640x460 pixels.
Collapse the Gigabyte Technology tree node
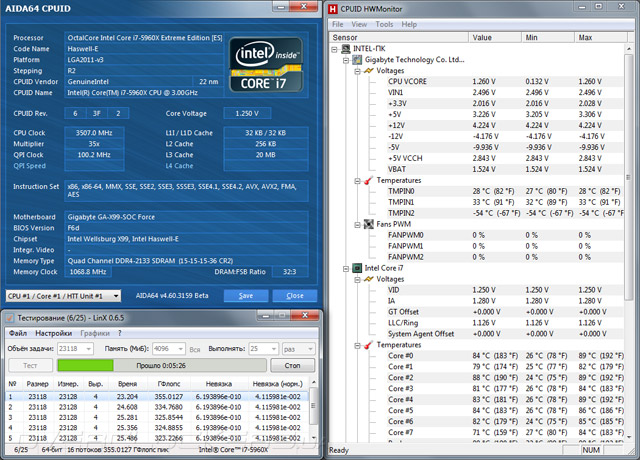point(346,60)
